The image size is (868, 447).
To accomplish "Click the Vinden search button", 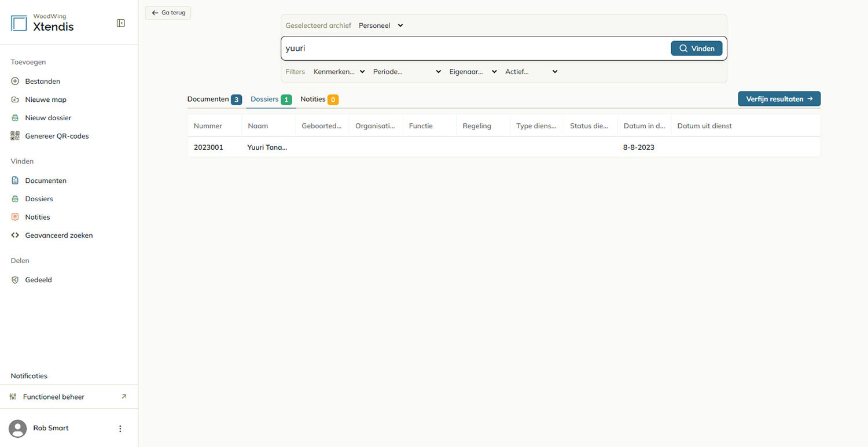I will [697, 49].
